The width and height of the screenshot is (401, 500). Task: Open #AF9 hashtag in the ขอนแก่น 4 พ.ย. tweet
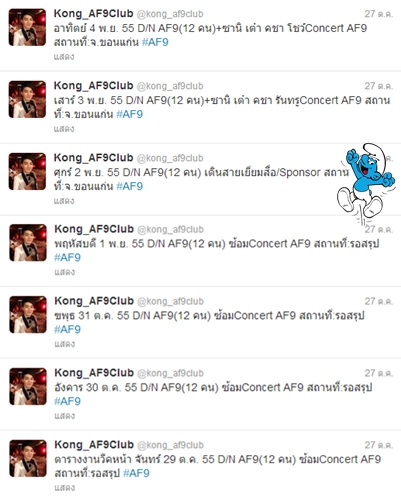pyautogui.click(x=155, y=42)
